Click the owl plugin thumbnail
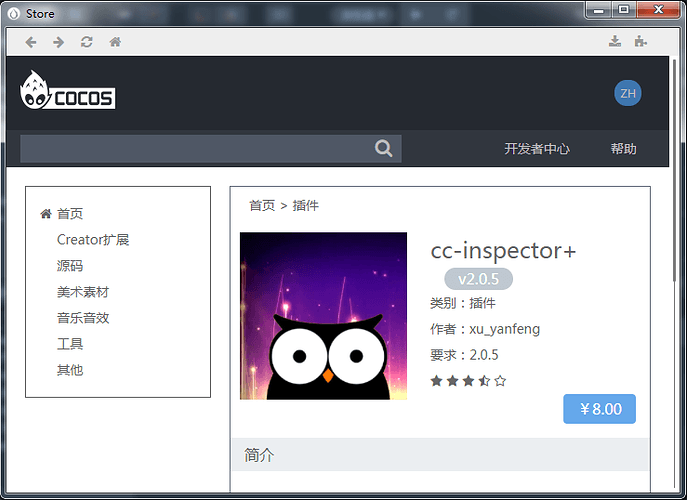This screenshot has width=687, height=500. coord(323,316)
